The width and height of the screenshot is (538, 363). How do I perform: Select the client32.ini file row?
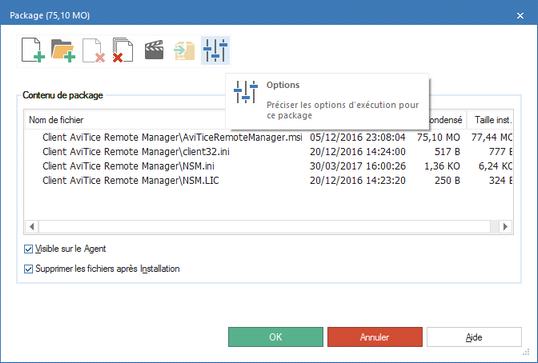point(269,152)
